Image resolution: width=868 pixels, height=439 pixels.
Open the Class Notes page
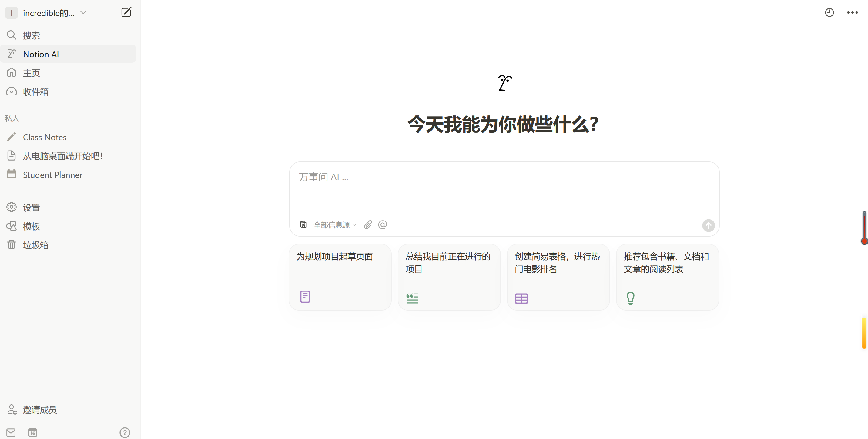tap(45, 137)
